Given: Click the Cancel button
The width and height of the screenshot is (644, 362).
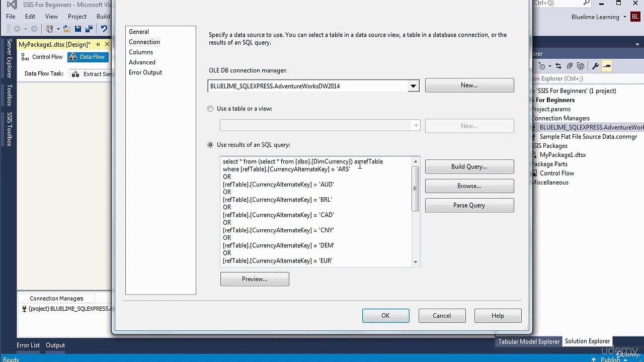Looking at the screenshot, I should [x=442, y=316].
